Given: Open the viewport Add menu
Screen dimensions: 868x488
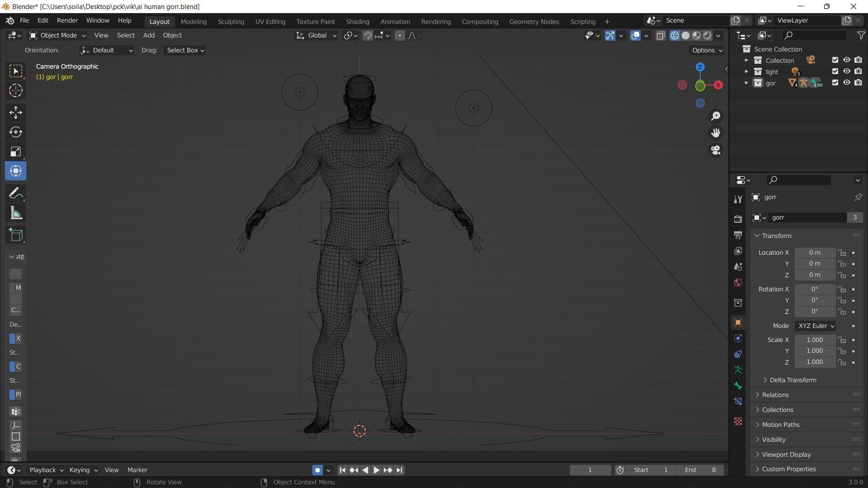Looking at the screenshot, I should pos(149,35).
